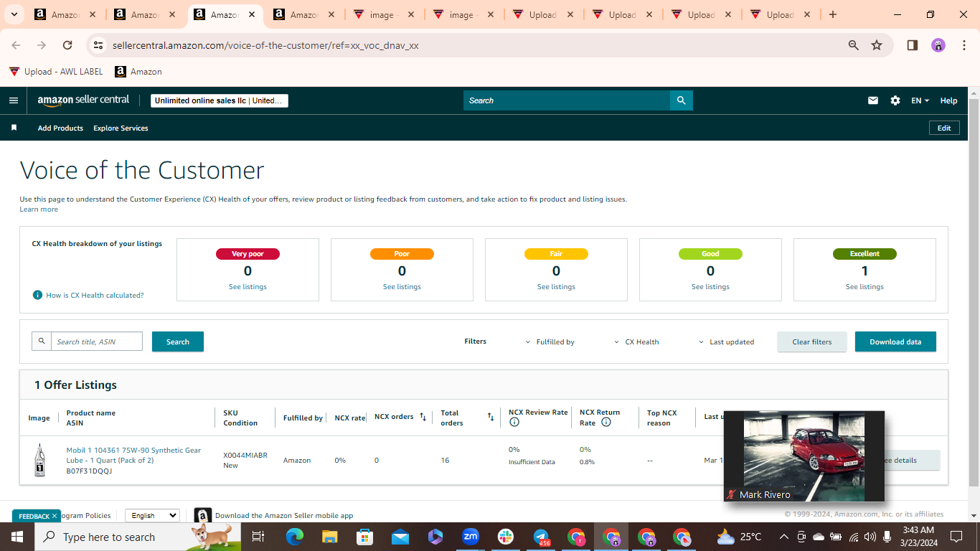Click the Download data button
980x551 pixels.
895,342
